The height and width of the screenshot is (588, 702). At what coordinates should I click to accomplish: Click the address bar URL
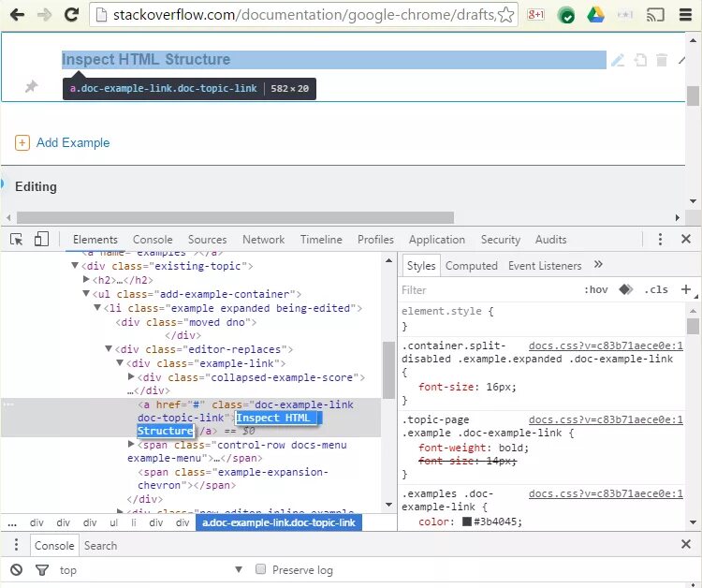click(304, 15)
